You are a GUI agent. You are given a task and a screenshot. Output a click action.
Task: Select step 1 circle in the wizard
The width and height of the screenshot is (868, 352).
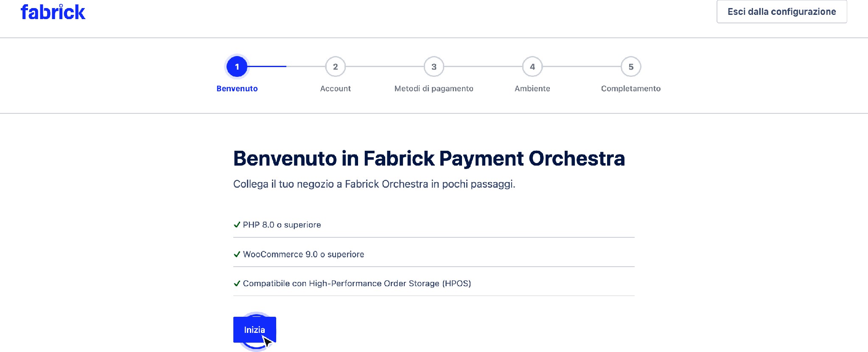(237, 67)
